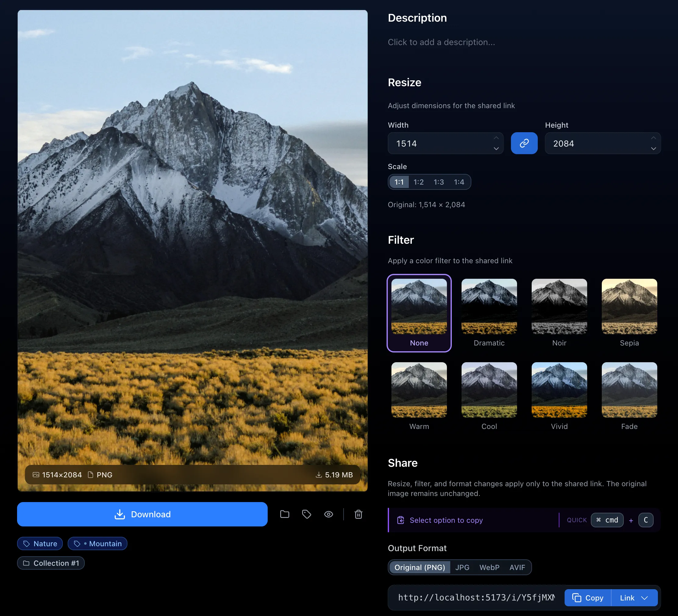This screenshot has width=678, height=616.
Task: Click Select option to copy
Action: [x=446, y=520]
